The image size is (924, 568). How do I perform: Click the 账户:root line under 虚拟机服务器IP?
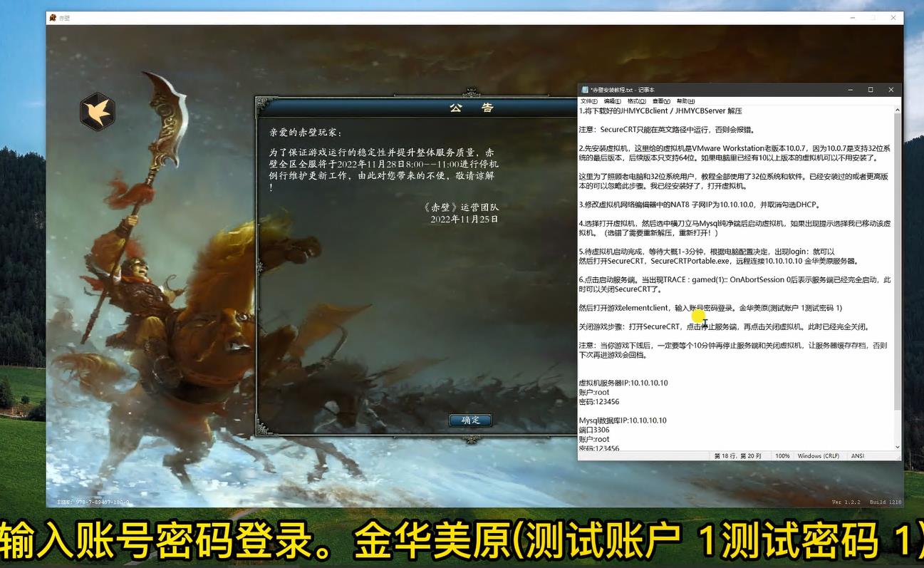(594, 392)
